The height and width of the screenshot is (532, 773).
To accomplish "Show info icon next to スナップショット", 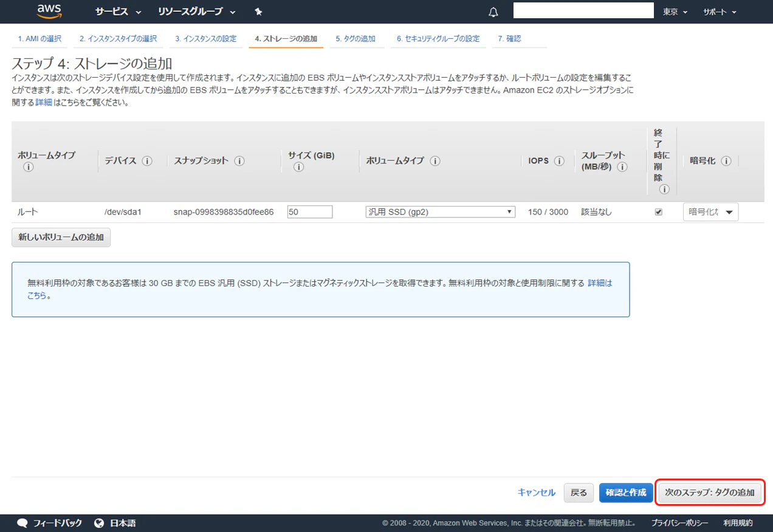I will point(239,161).
